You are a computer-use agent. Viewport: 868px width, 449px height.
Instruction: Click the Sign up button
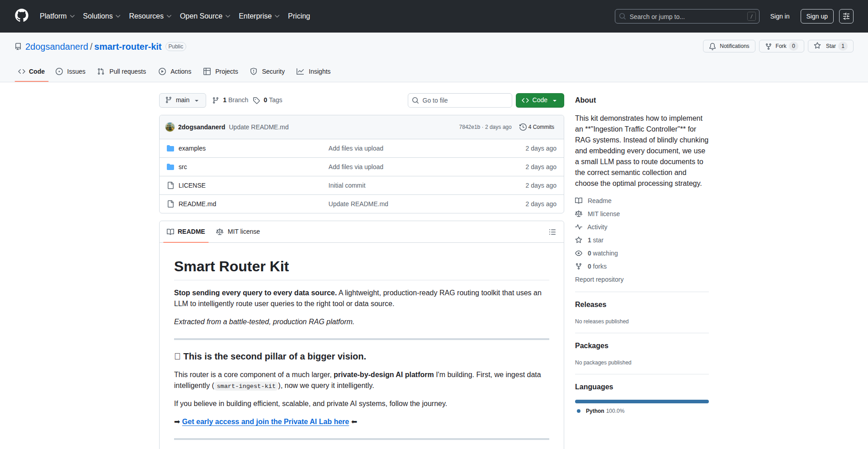click(816, 16)
